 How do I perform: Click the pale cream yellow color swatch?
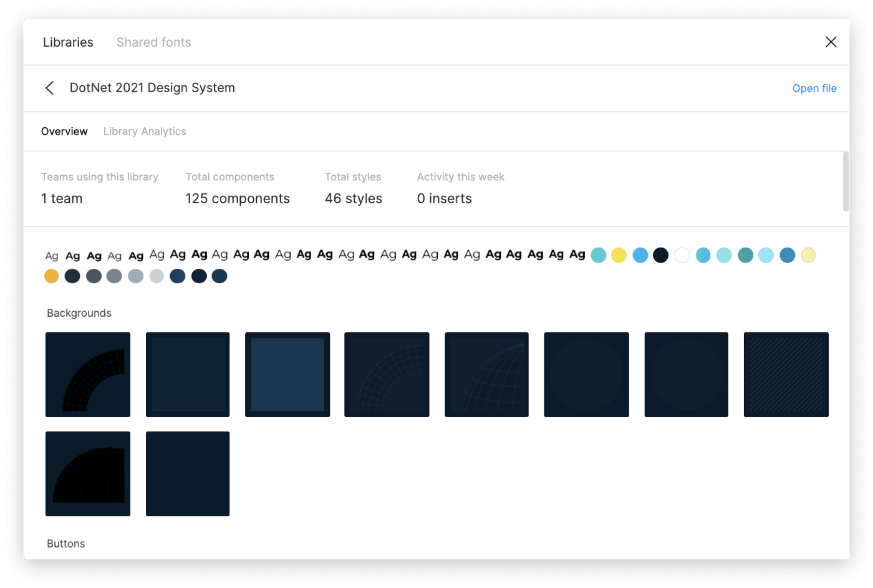[x=808, y=255]
